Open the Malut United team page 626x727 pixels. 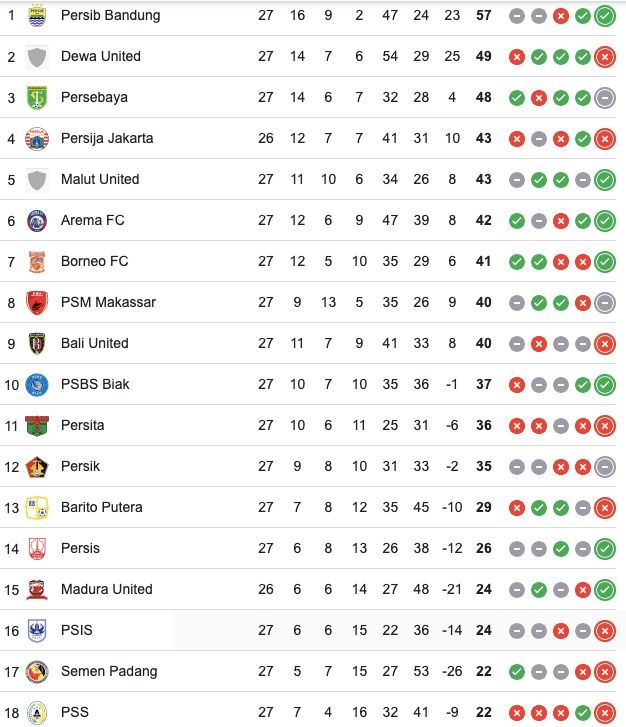click(100, 179)
